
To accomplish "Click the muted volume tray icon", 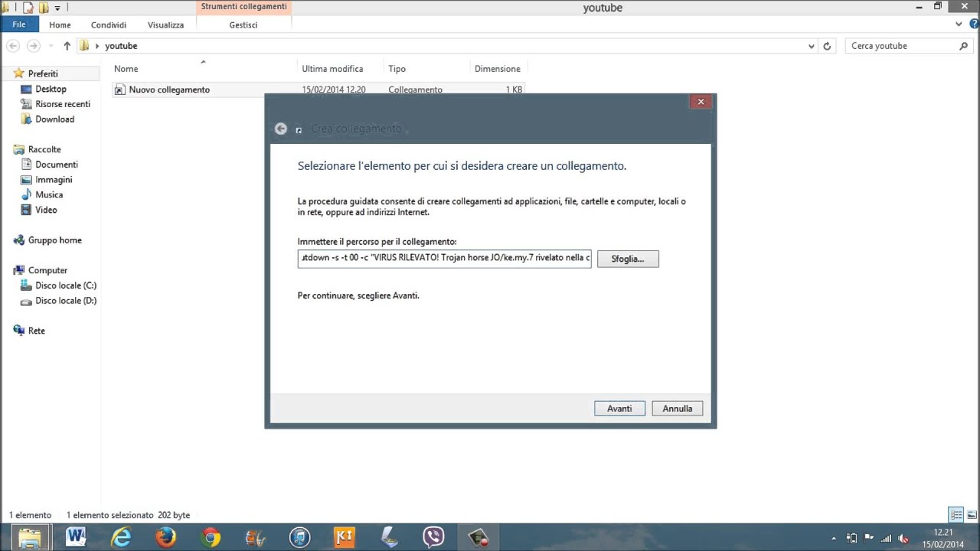I will point(903,538).
